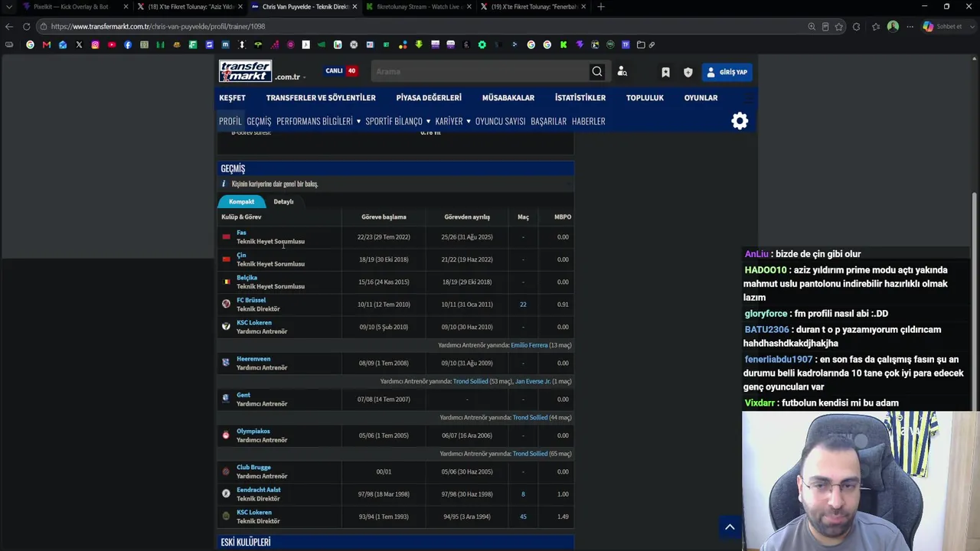Open the Keşfet menu

point(232,98)
